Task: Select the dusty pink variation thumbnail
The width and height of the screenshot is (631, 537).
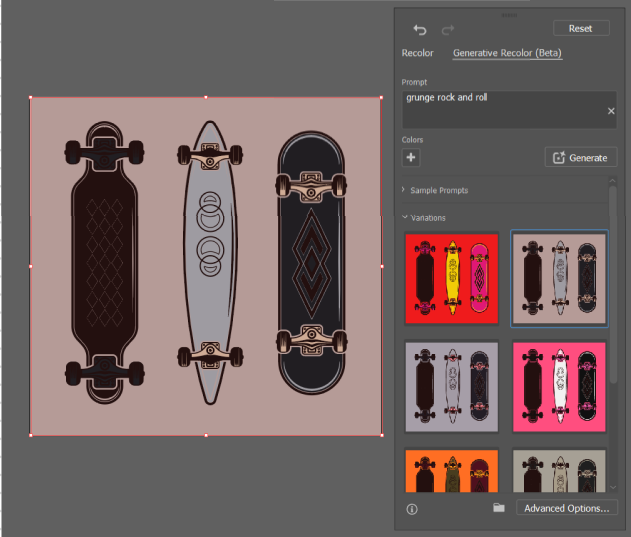Action: 559,278
